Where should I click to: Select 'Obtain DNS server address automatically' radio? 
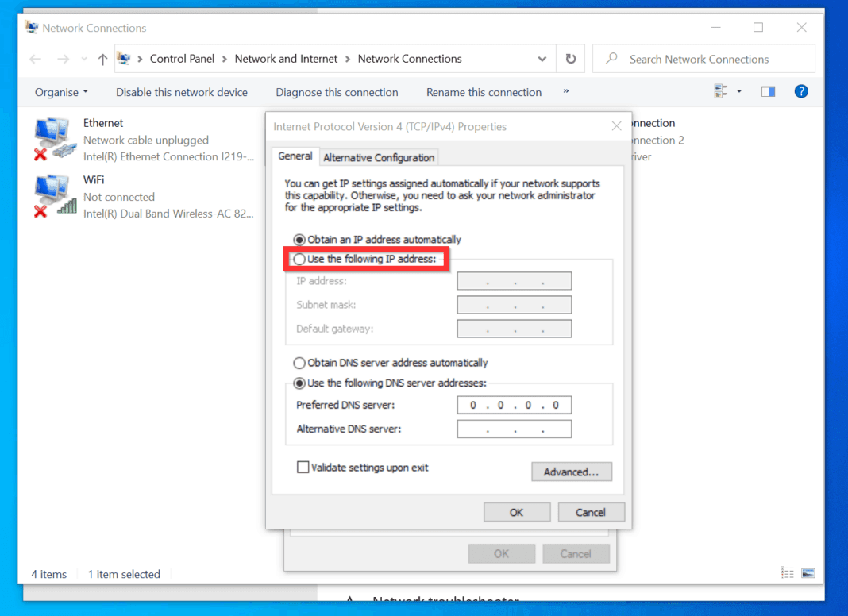299,363
